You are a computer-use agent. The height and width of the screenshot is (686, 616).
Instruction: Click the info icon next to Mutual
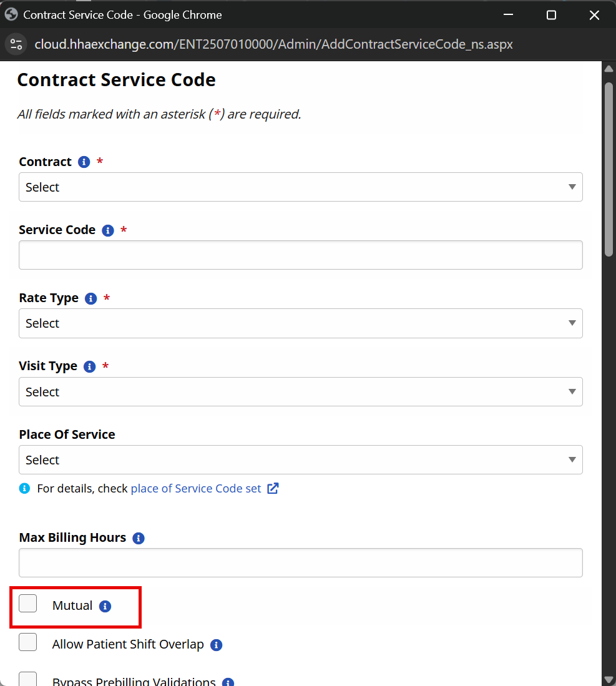105,606
